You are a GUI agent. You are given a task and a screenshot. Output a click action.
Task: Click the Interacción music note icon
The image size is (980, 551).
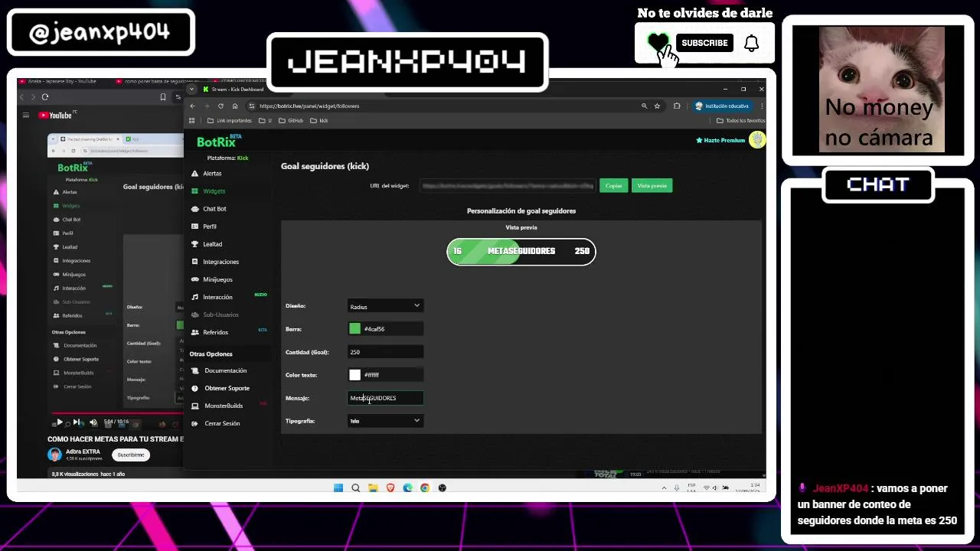point(195,297)
